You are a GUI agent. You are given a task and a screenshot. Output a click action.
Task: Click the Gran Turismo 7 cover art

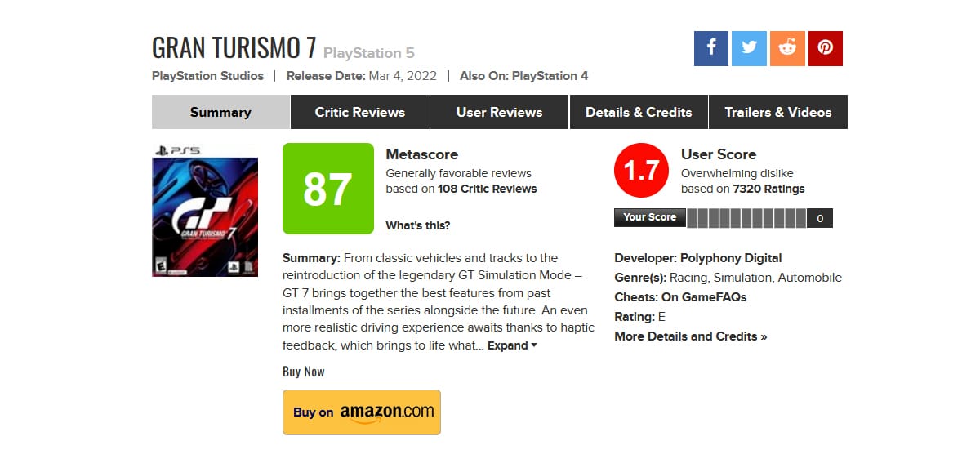[x=205, y=212]
